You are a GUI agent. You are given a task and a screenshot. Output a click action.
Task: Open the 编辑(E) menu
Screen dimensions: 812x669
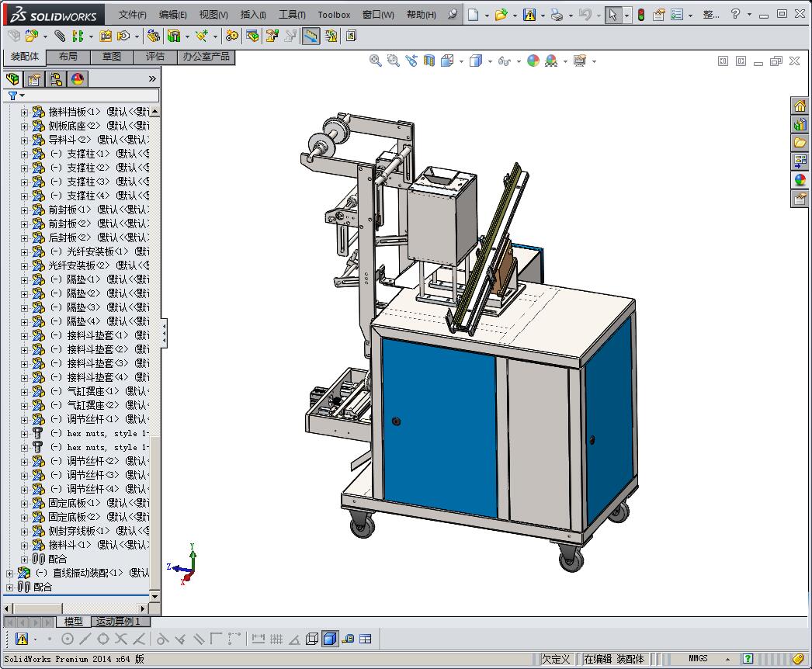(x=173, y=15)
